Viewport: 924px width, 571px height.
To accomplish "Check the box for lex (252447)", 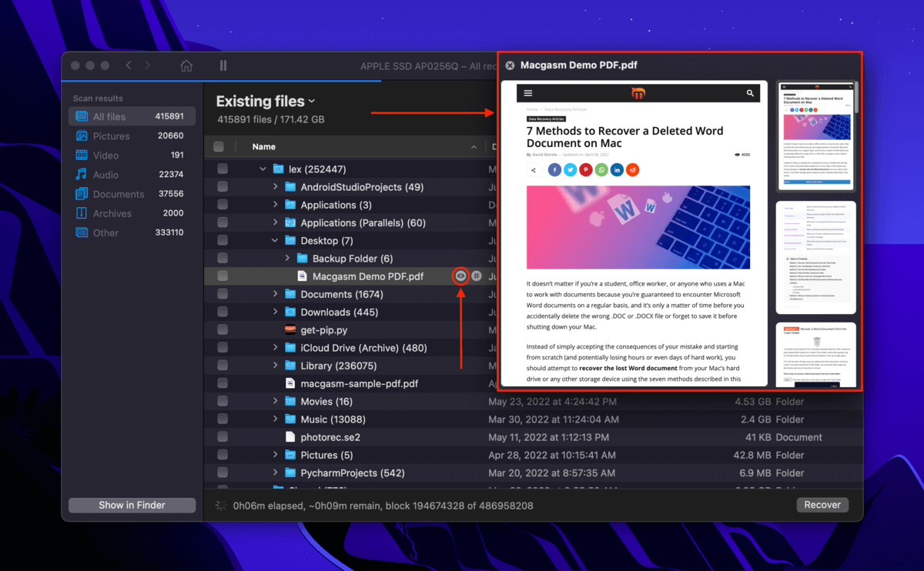I will pos(223,169).
